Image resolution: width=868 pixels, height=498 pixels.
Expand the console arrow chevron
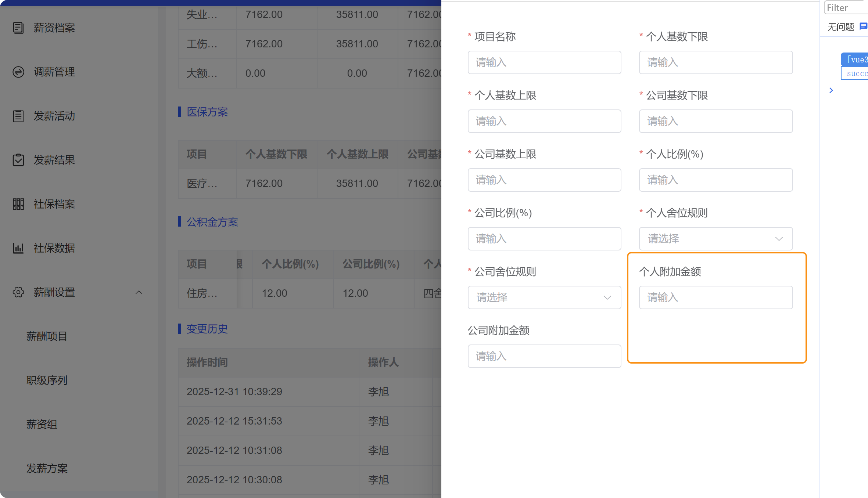point(831,90)
